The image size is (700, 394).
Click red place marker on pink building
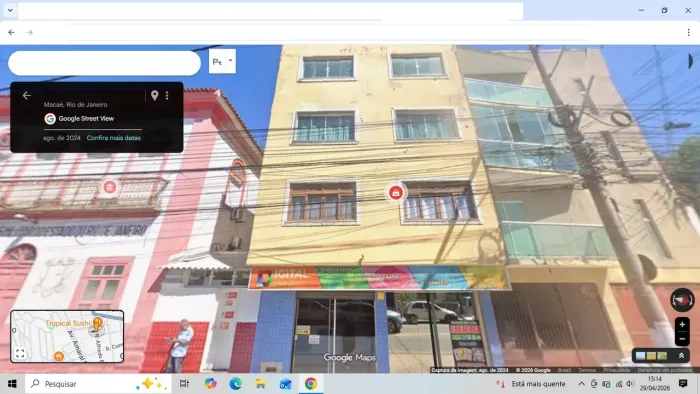(x=110, y=187)
